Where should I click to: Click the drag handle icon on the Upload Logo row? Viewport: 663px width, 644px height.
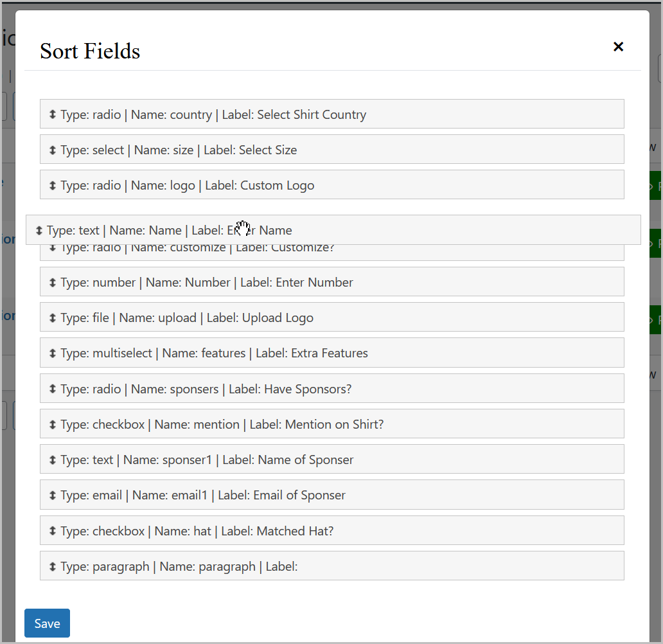click(x=51, y=317)
